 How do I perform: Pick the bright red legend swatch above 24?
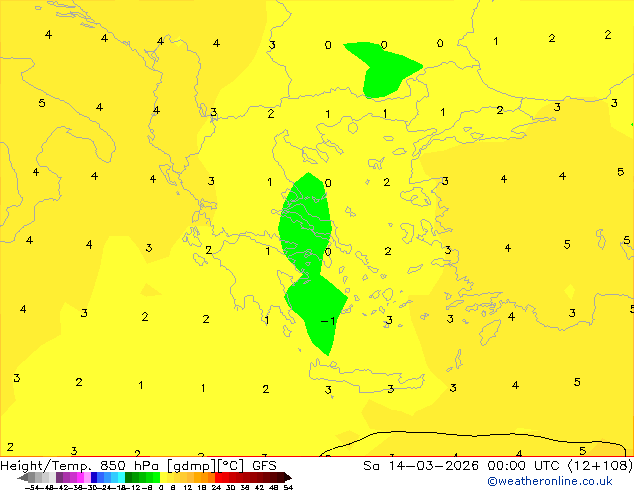(x=218, y=477)
